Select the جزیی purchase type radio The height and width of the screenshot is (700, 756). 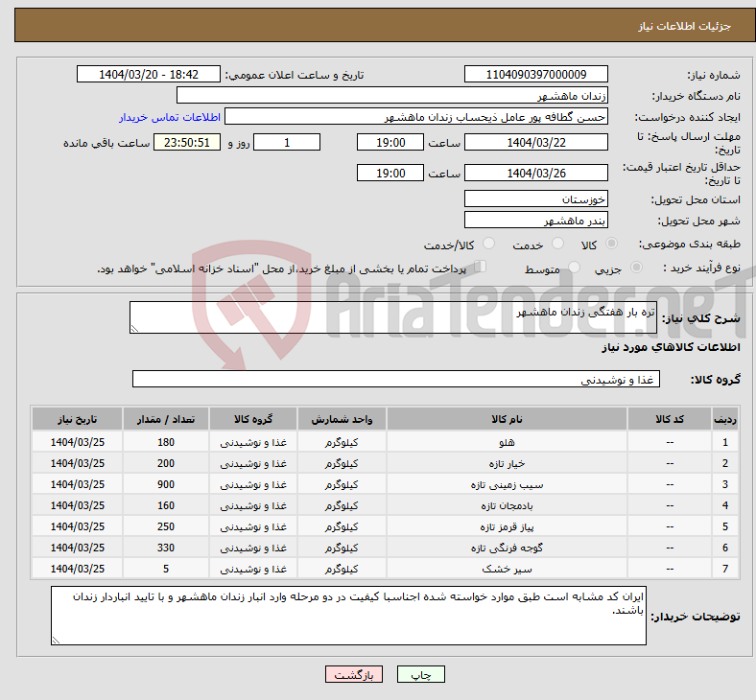(636, 267)
